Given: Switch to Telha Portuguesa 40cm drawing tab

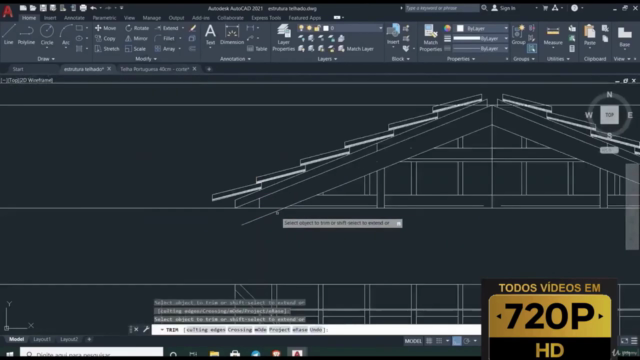Looking at the screenshot, I should (154, 69).
